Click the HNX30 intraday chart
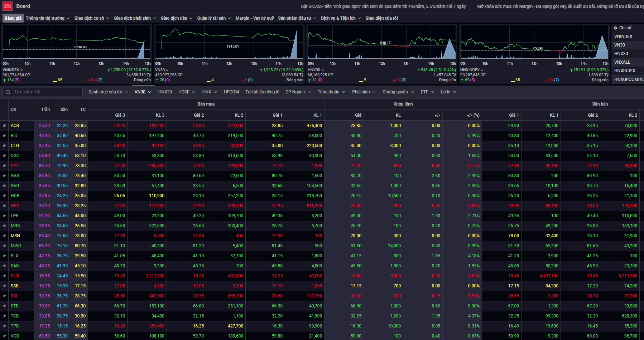The height and width of the screenshot is (340, 644). point(381,43)
